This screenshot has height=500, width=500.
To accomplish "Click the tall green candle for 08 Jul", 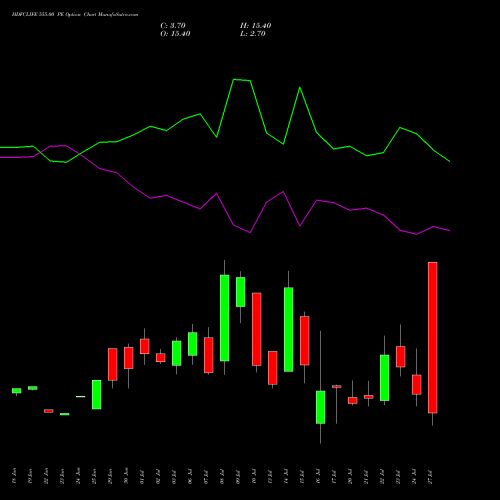I will 225,318.
